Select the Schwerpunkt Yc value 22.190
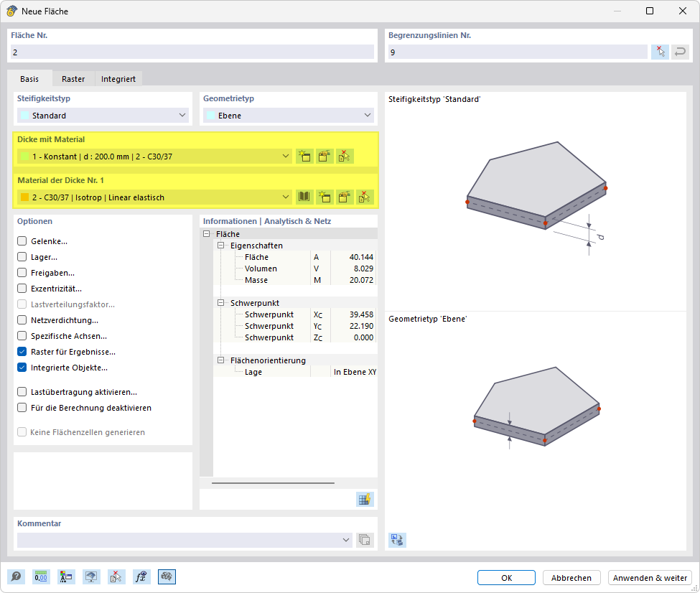Image resolution: width=700 pixels, height=593 pixels. click(361, 326)
